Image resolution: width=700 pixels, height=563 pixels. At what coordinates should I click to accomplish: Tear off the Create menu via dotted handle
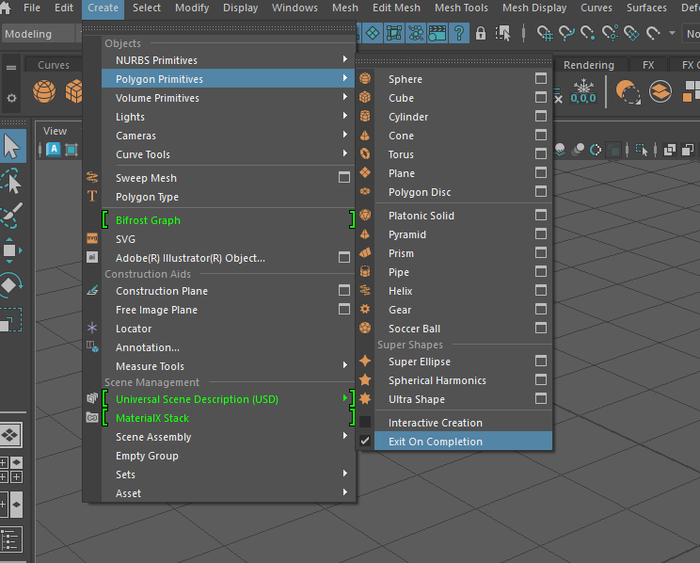219,28
